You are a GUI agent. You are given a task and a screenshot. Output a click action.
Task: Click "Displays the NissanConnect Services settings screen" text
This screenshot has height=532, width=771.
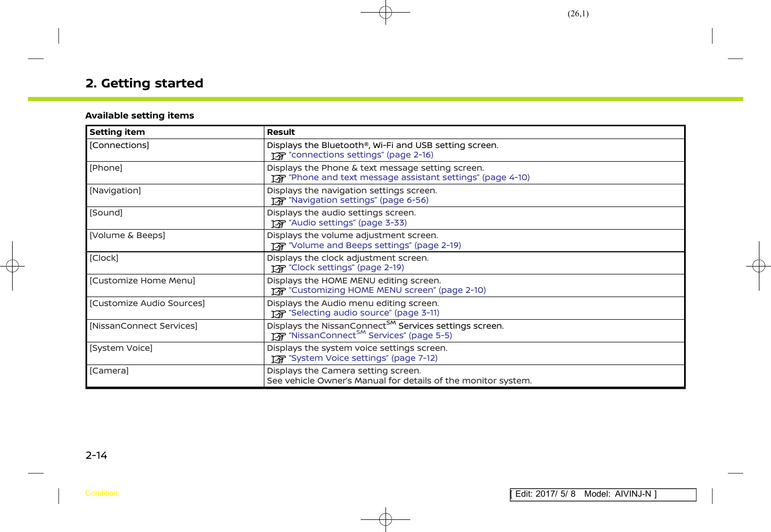coord(385,326)
